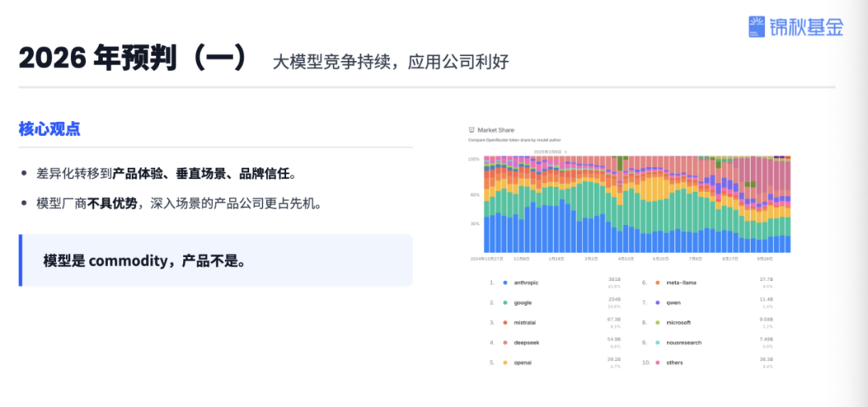Click the nousresearch legend dot
Screen dimensions: 868x407
coord(657,343)
